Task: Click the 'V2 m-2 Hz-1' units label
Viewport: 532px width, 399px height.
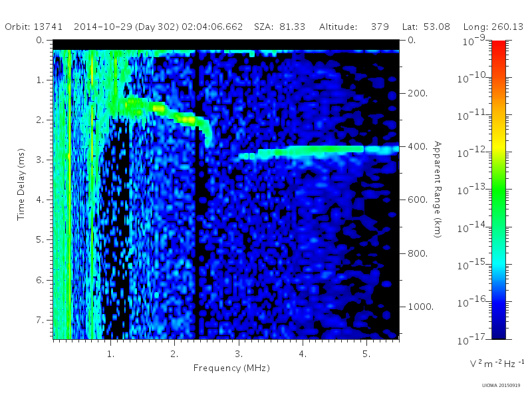Action: (x=497, y=363)
